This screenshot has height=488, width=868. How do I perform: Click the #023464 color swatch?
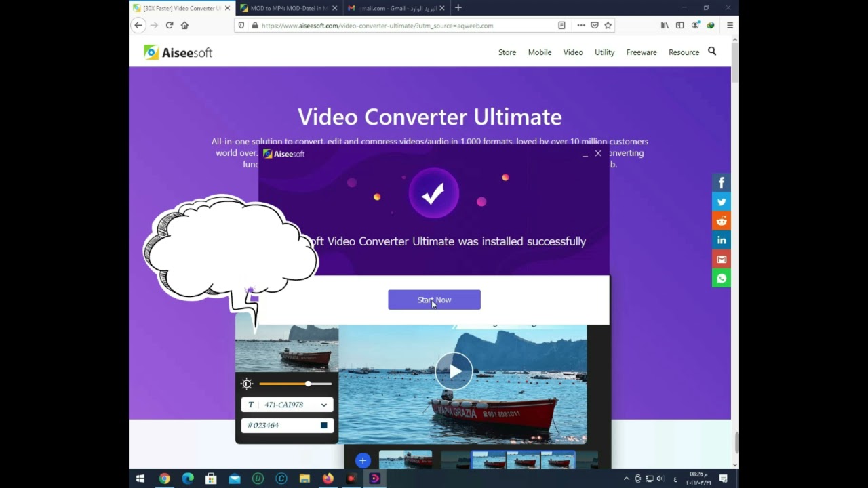pyautogui.click(x=323, y=425)
